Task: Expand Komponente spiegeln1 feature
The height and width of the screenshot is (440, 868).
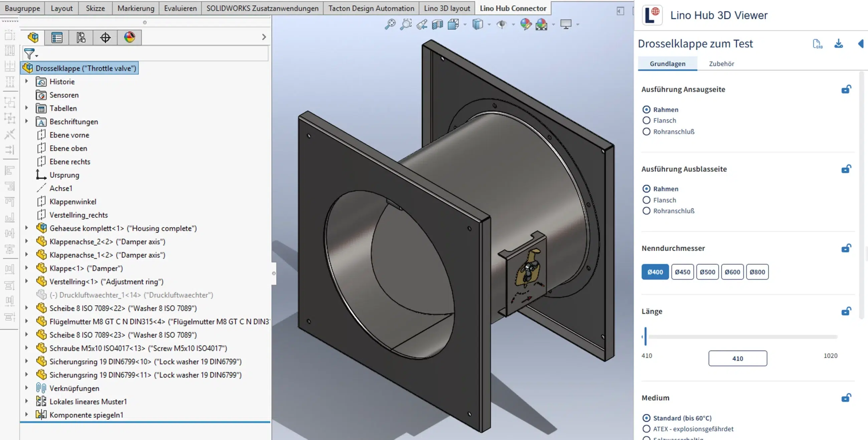Action: click(x=26, y=414)
